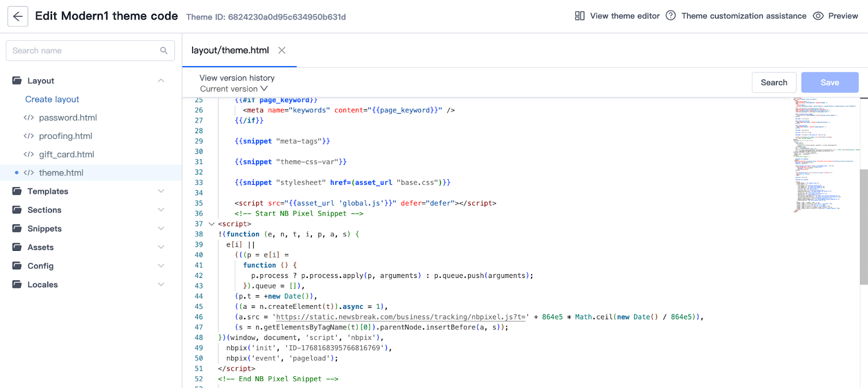868x388 pixels.
Task: Open the Layout folder label
Action: coord(41,81)
